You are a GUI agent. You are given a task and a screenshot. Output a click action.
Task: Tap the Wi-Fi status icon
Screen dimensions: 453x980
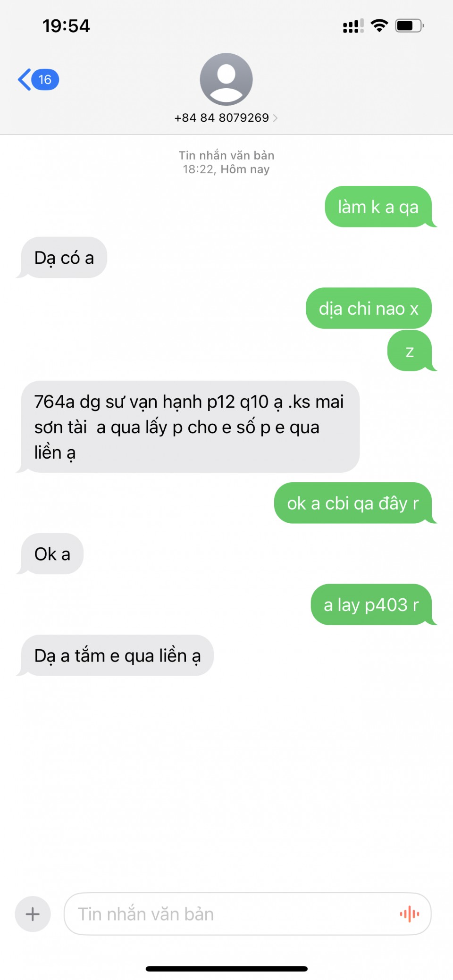point(379,25)
